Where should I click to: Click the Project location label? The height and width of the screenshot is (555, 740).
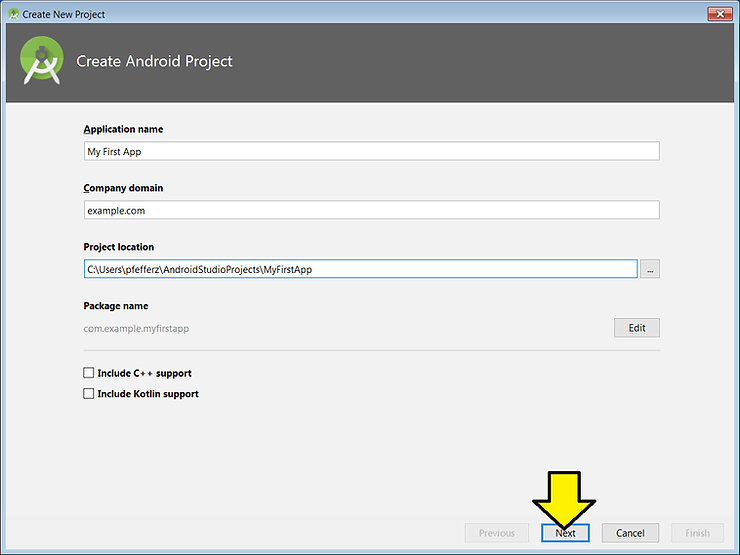[119, 247]
